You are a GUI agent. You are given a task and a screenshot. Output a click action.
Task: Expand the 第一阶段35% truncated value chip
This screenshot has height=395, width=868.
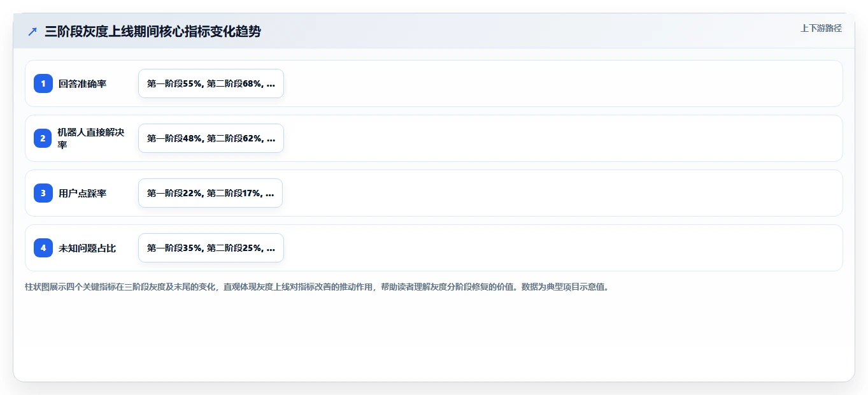211,248
